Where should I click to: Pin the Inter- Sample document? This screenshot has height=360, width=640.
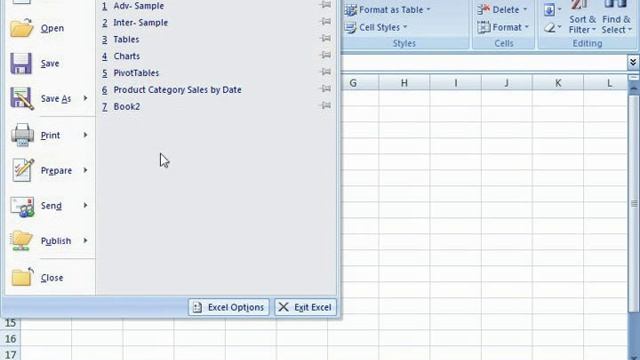325,22
